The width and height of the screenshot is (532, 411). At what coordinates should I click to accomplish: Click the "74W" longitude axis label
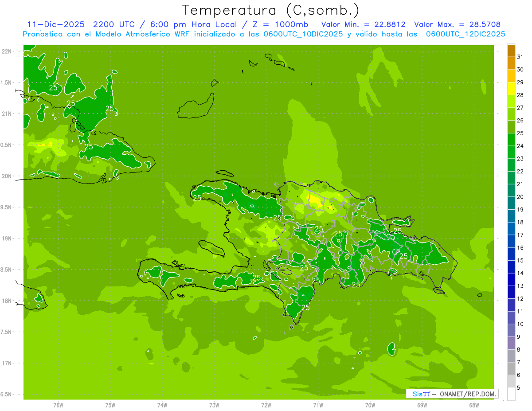pos(162,405)
